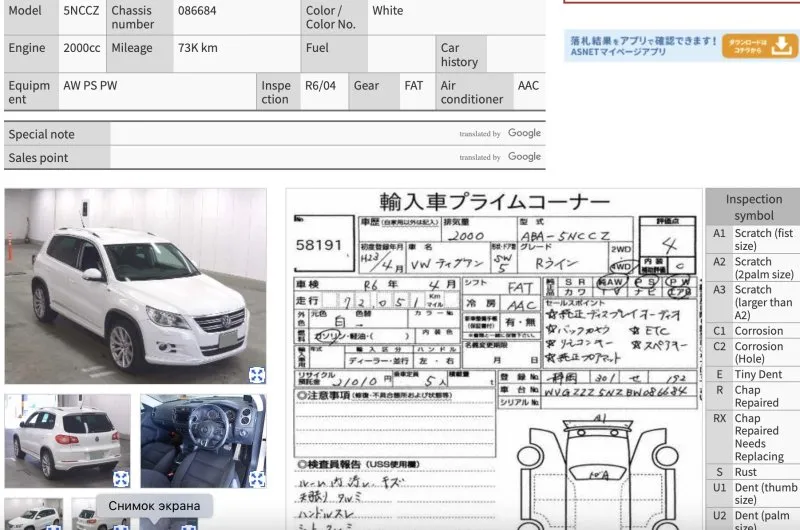Image resolution: width=800 pixels, height=530 pixels.
Task: Select chassis number value '086684'
Action: 197,11
